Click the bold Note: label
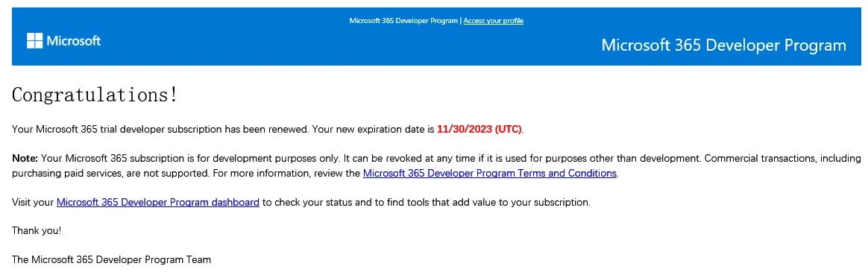 25,159
